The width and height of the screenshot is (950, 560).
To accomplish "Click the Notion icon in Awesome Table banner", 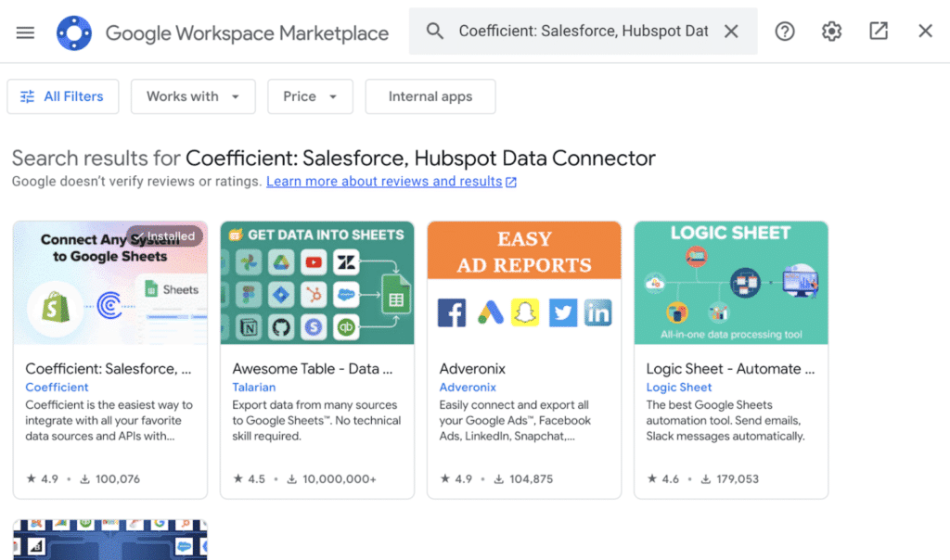I will 249,327.
